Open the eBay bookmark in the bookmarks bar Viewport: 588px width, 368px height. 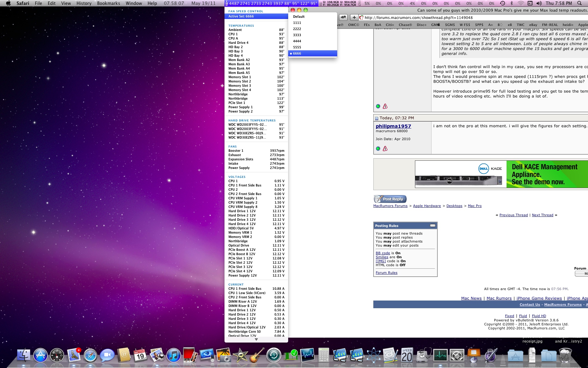tap(533, 25)
